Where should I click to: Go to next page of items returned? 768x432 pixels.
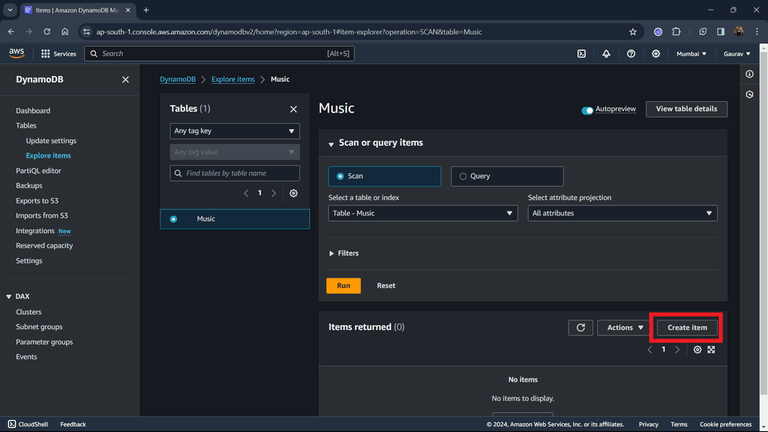tap(677, 350)
